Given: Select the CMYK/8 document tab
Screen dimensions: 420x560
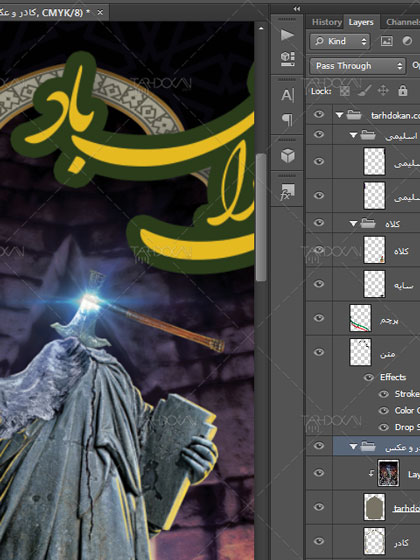Looking at the screenshot, I should pos(54,12).
